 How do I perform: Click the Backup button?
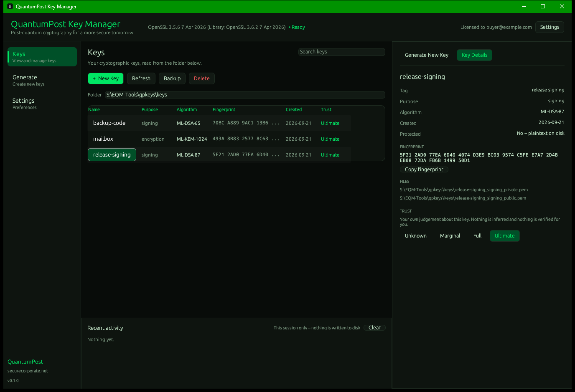[x=172, y=78]
